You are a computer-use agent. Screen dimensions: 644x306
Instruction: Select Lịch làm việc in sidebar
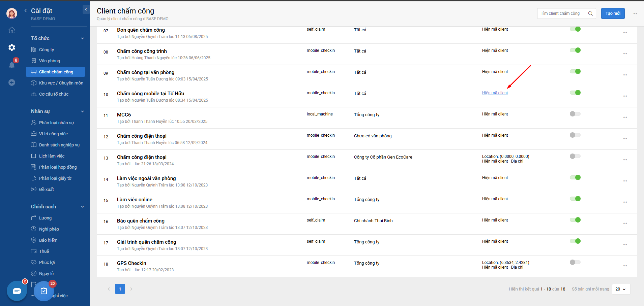[x=52, y=156]
